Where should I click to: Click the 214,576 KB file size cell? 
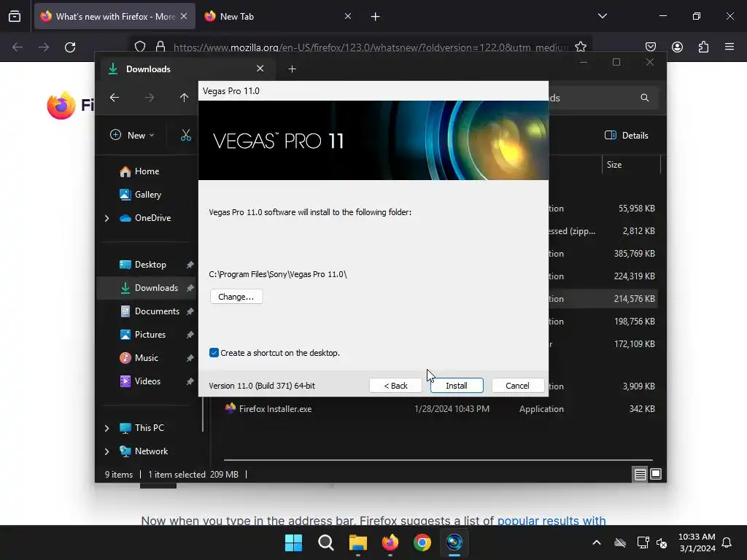pos(634,299)
